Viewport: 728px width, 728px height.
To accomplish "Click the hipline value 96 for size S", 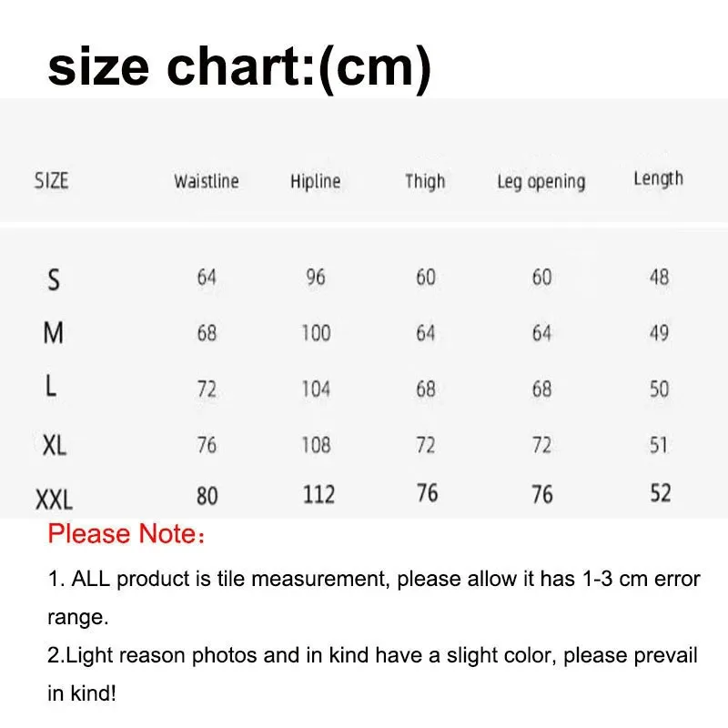I will point(315,278).
